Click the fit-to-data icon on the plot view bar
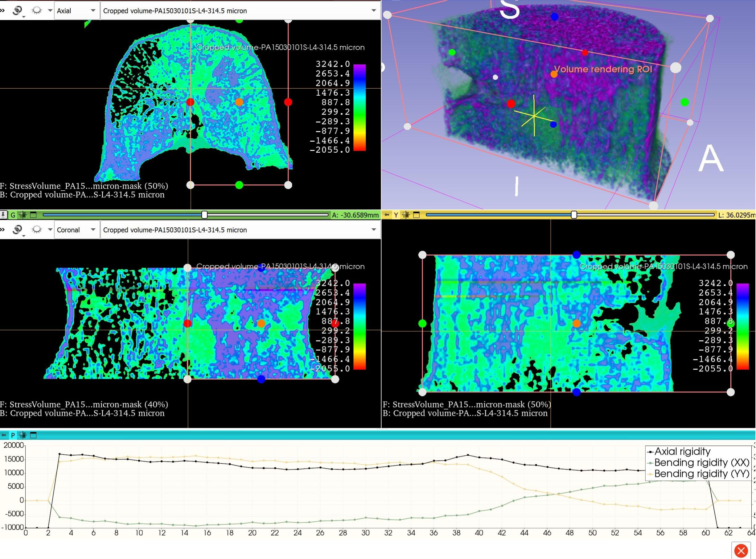 (x=23, y=435)
